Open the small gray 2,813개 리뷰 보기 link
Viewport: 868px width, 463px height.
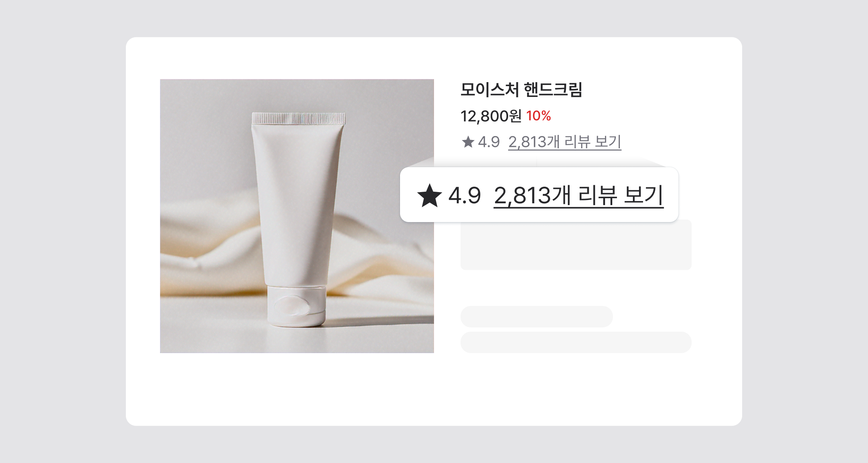pos(565,142)
